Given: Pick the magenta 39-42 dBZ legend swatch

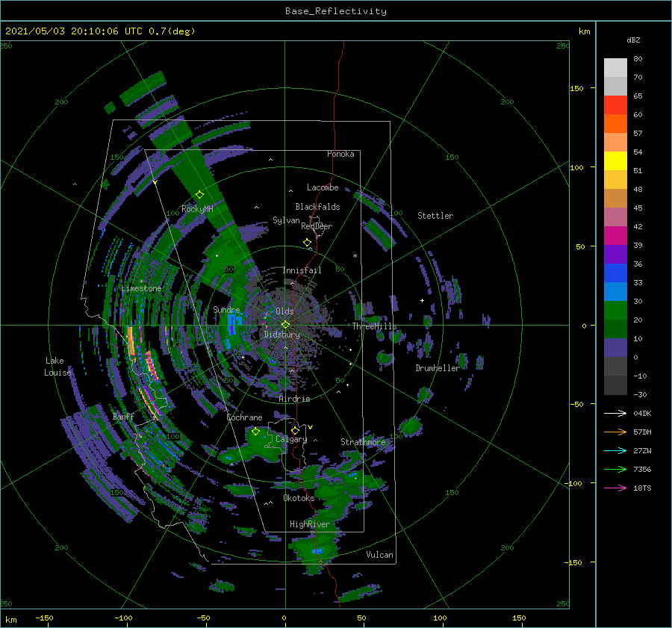Looking at the screenshot, I should coord(615,235).
